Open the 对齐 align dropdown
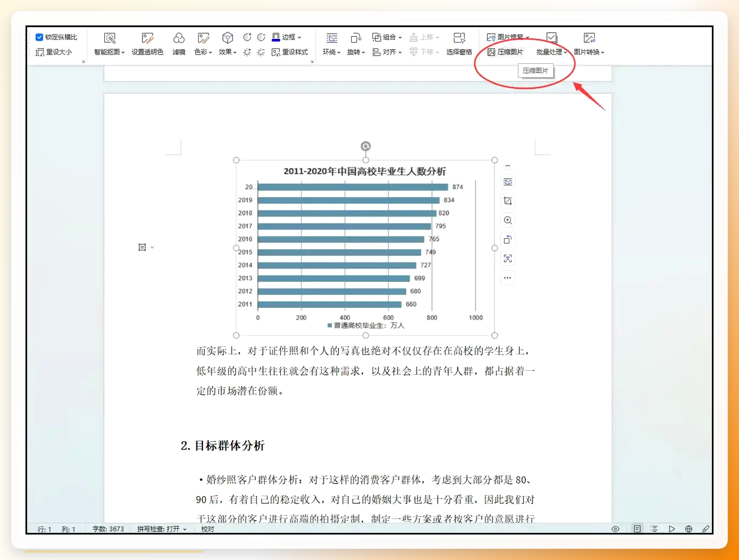 [x=387, y=52]
